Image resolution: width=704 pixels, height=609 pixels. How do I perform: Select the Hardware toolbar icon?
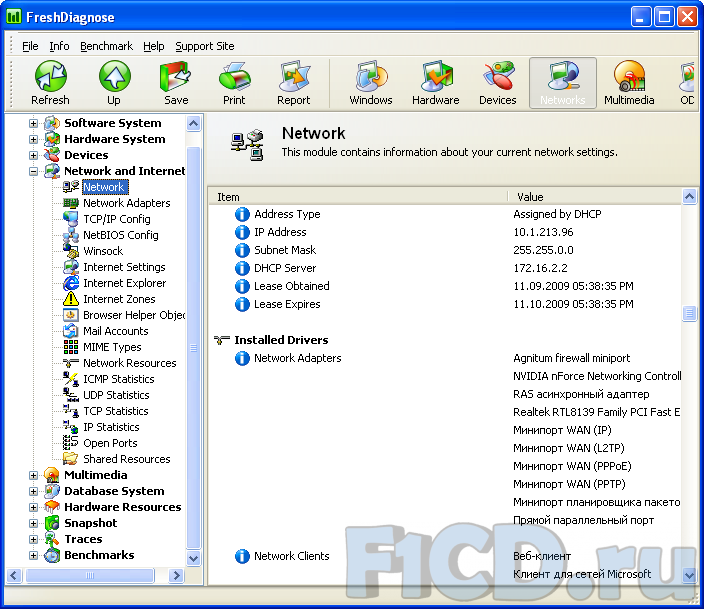pyautogui.click(x=436, y=84)
